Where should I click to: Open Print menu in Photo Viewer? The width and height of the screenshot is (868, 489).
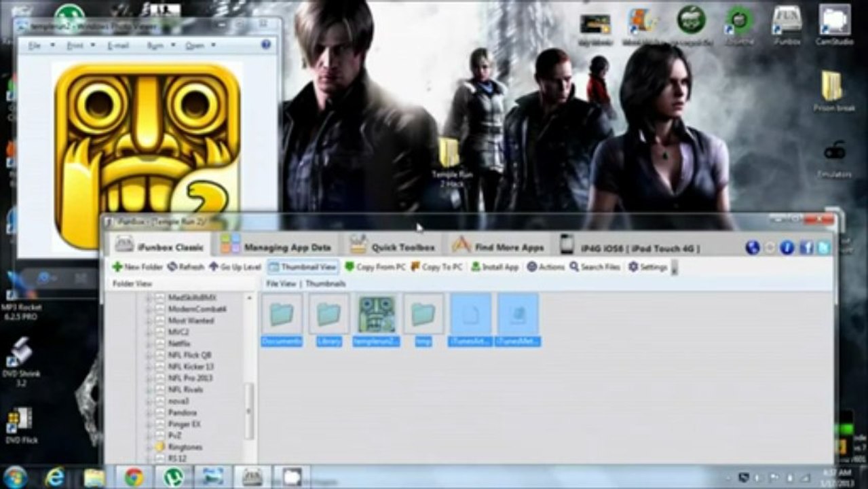(79, 46)
